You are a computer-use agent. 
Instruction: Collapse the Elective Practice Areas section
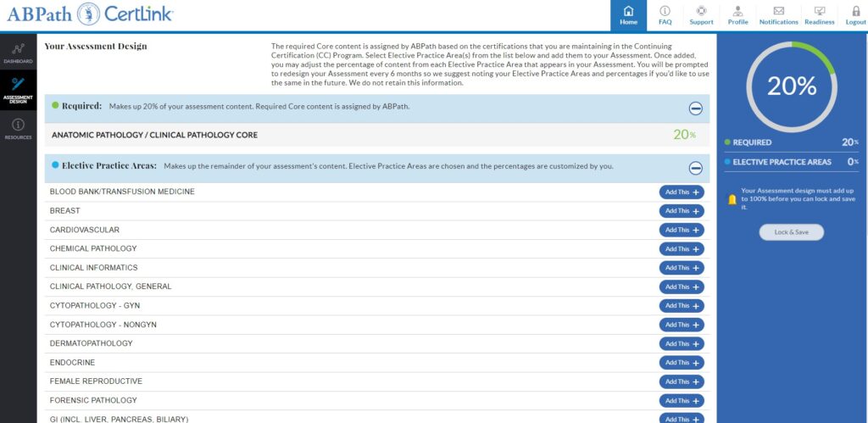tap(695, 168)
